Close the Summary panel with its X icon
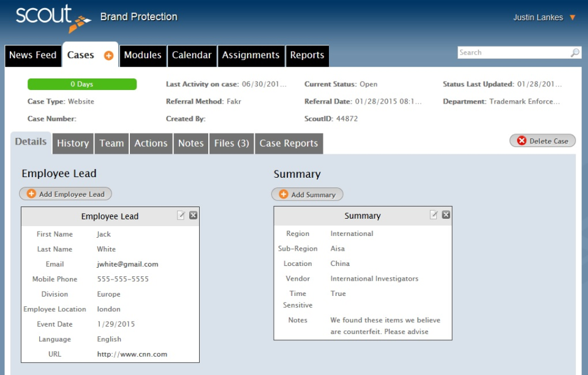The image size is (588, 375). [445, 214]
